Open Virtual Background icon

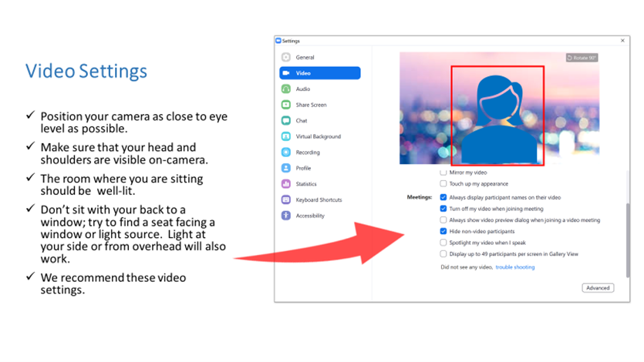point(286,136)
